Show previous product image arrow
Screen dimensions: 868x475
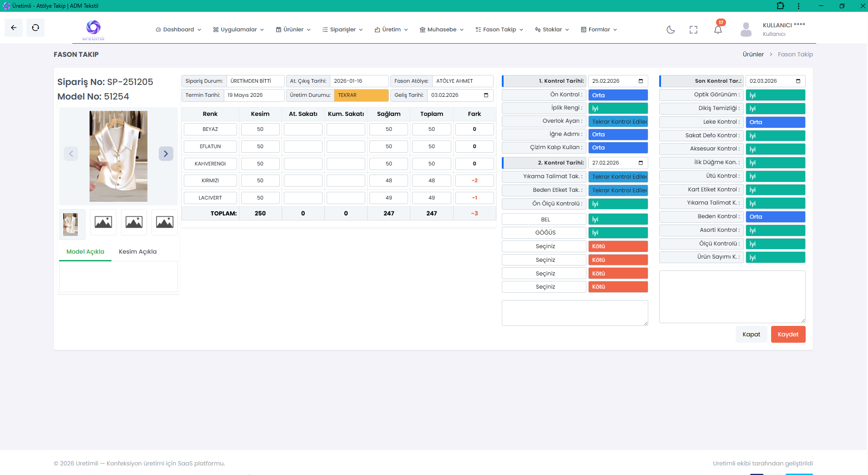tap(71, 154)
